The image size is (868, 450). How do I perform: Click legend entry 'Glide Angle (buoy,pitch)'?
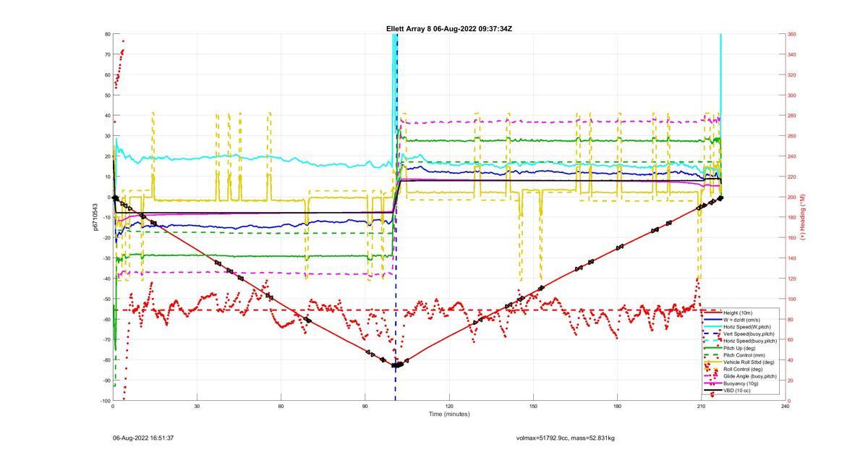pyautogui.click(x=750, y=376)
